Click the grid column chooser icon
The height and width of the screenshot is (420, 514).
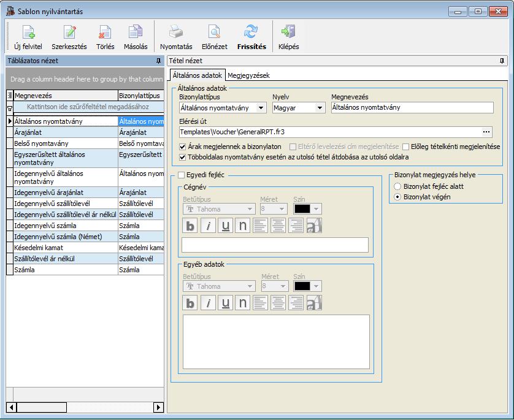(x=10, y=95)
